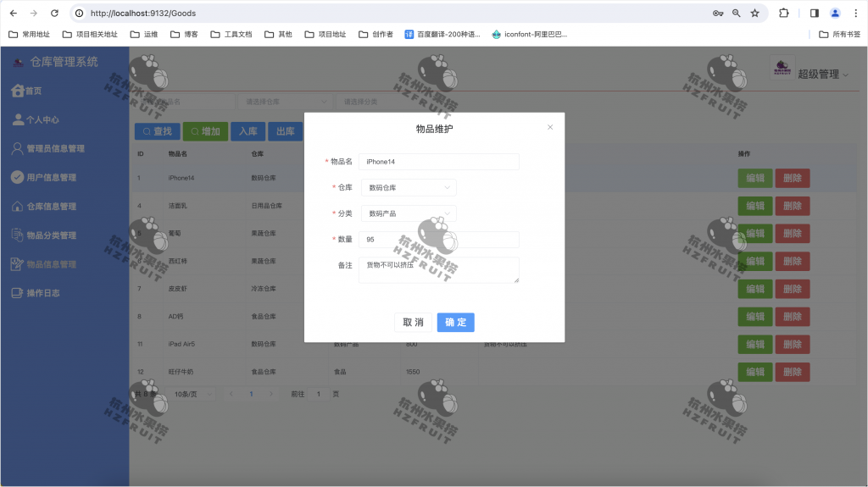Open 10条/页 page size dropdown
Viewport: 868px width, 487px height.
click(192, 394)
